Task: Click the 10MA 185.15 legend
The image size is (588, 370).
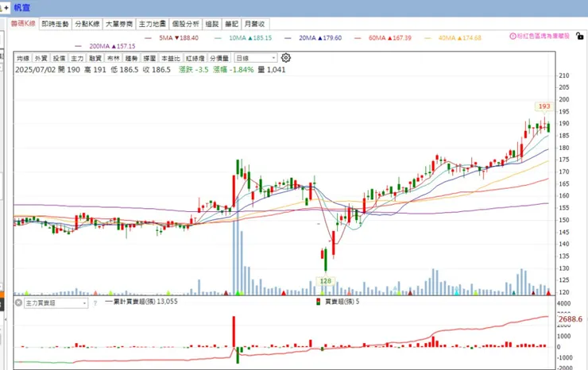Action: click(243, 38)
